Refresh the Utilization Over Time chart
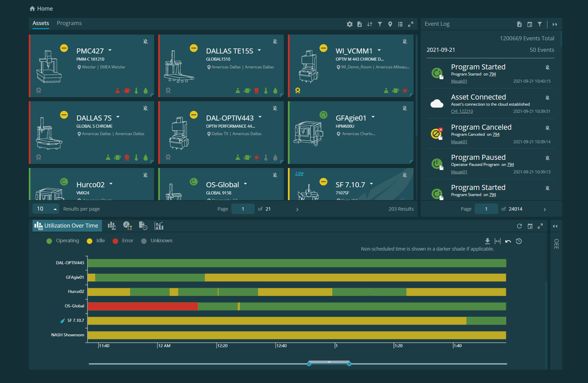This screenshot has height=383, width=588. click(519, 226)
